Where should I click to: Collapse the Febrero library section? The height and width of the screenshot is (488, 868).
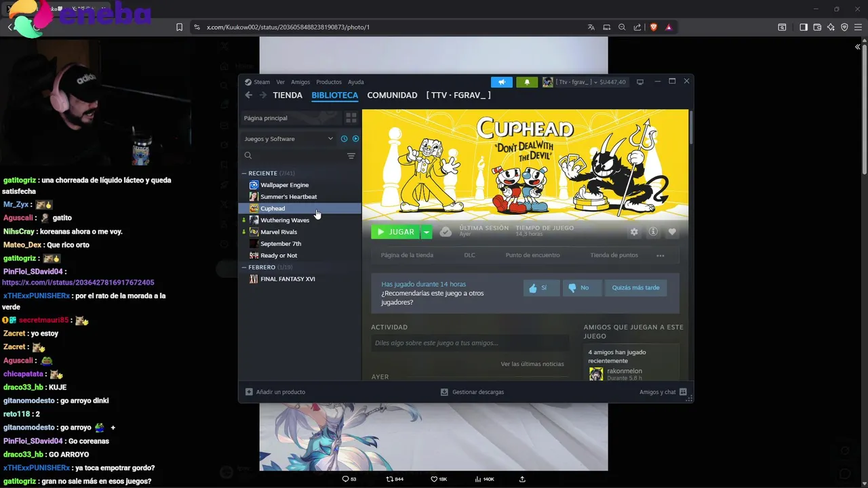245,267
